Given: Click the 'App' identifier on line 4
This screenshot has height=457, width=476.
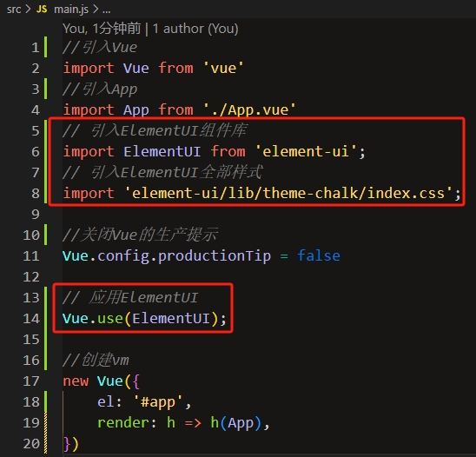Looking at the screenshot, I should (136, 110).
